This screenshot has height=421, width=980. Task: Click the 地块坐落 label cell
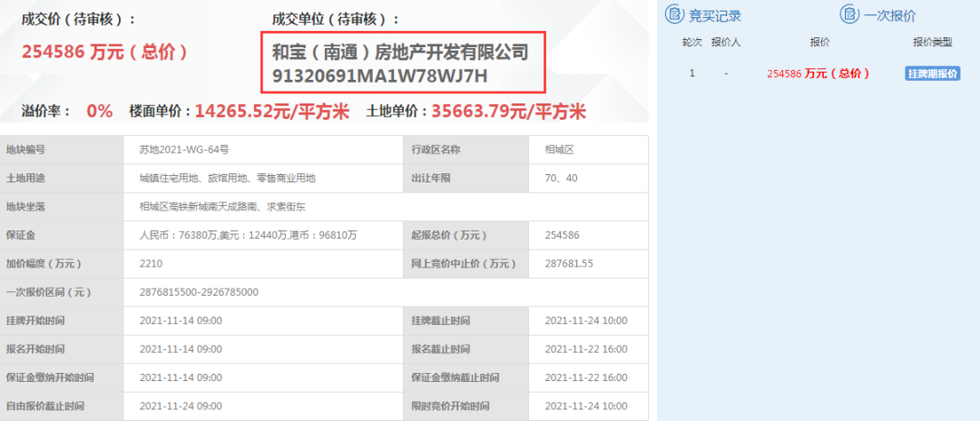[62, 207]
